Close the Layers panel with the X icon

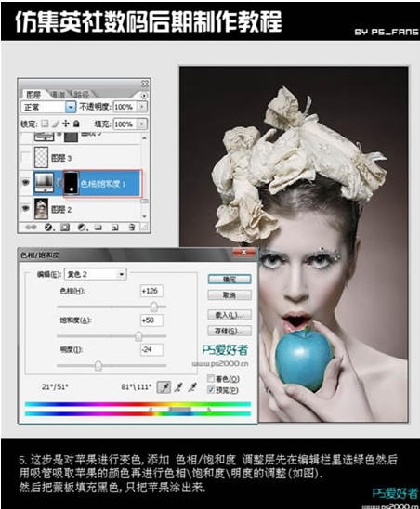(x=145, y=84)
